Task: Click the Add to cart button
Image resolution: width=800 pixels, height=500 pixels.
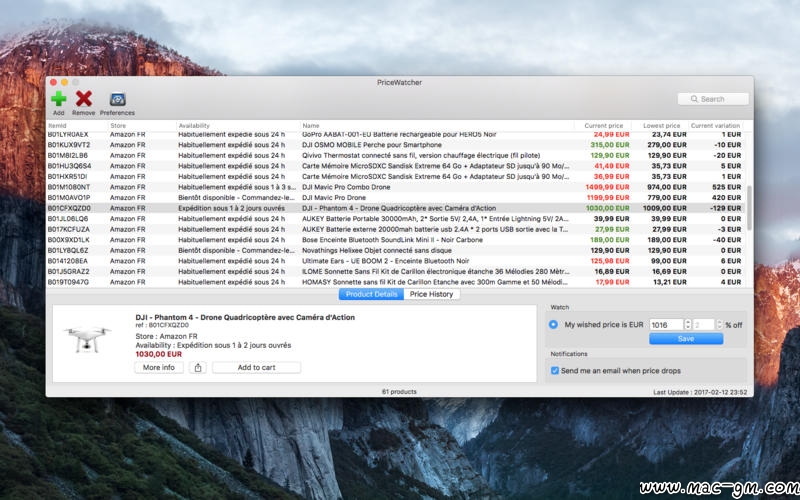Action: coord(256,367)
